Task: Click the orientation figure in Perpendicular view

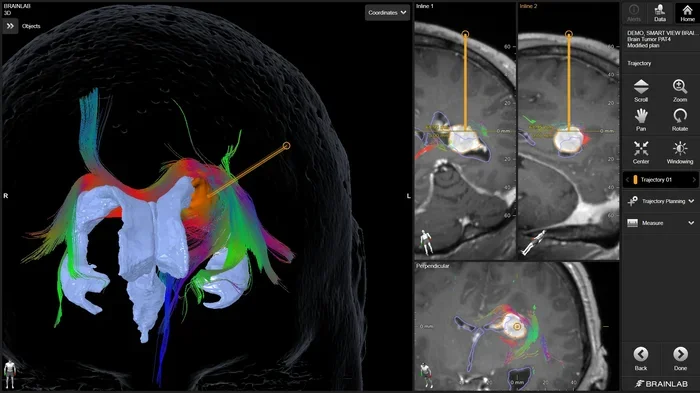Action: pos(426,375)
